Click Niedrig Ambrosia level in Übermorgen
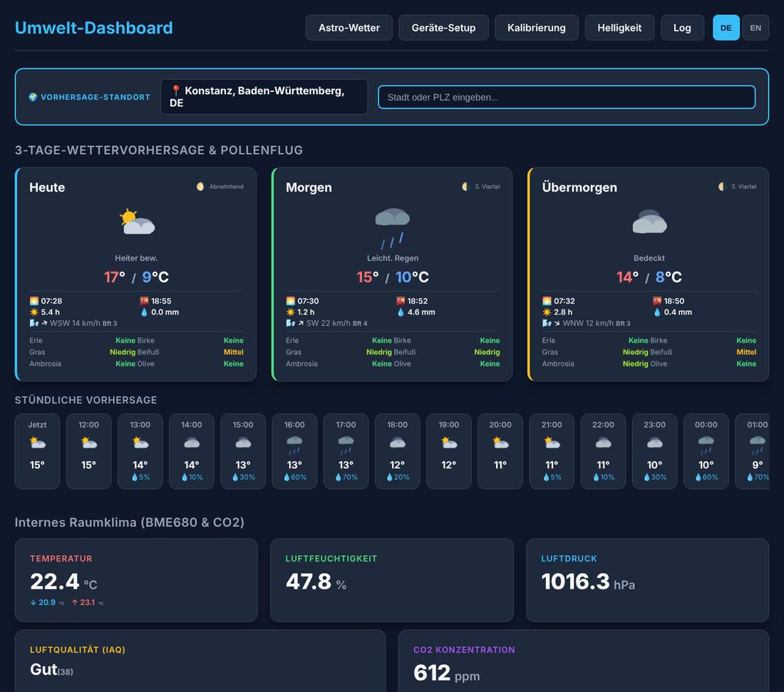 click(x=635, y=363)
